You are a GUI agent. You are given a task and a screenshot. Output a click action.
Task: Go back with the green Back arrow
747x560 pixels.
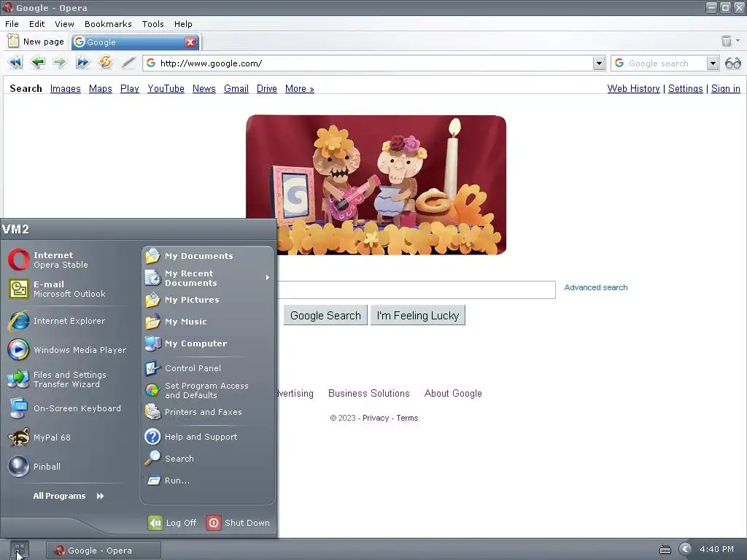[x=38, y=63]
